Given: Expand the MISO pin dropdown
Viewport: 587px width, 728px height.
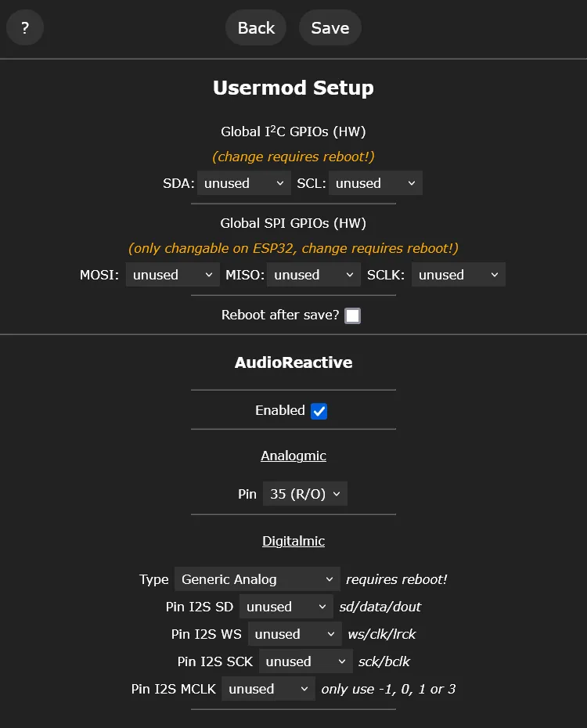Looking at the screenshot, I should [313, 275].
